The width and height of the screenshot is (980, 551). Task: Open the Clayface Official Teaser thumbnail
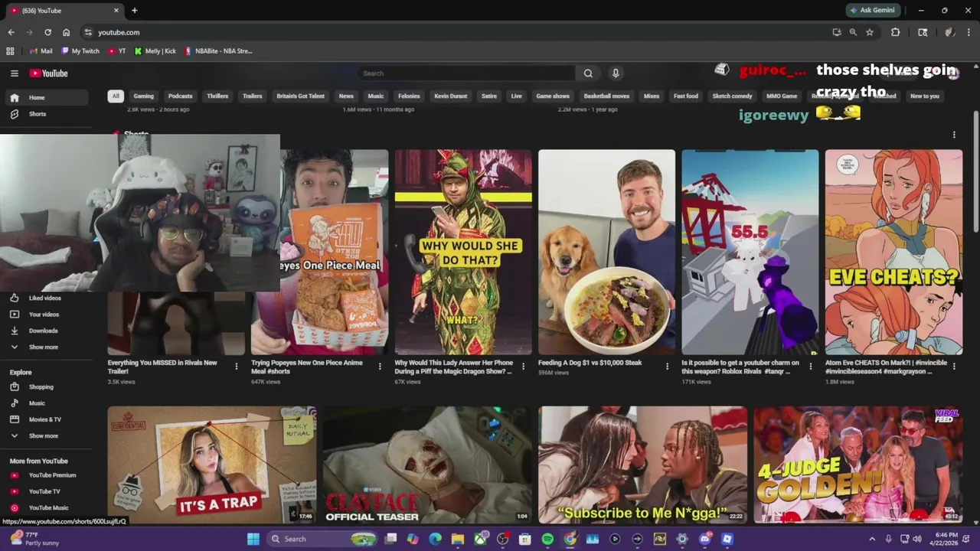pos(427,465)
